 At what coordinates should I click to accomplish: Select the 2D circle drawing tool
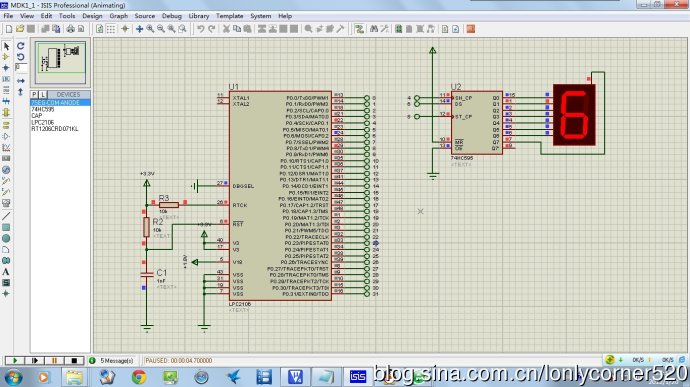coord(6,238)
